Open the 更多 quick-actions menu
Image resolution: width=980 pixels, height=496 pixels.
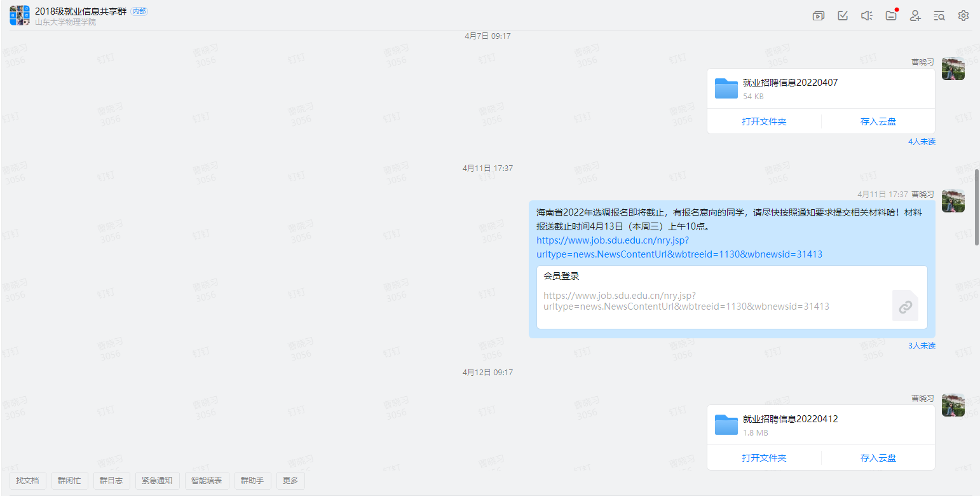click(290, 481)
